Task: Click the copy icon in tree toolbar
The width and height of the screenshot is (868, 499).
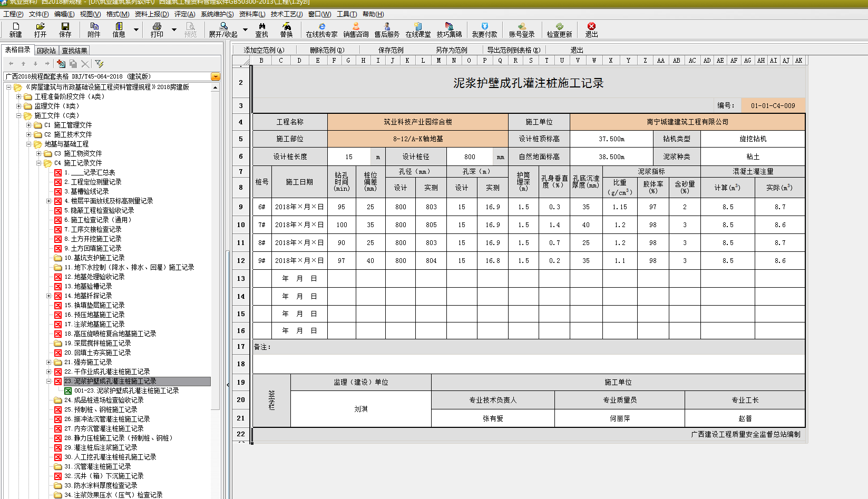Action: [x=73, y=64]
